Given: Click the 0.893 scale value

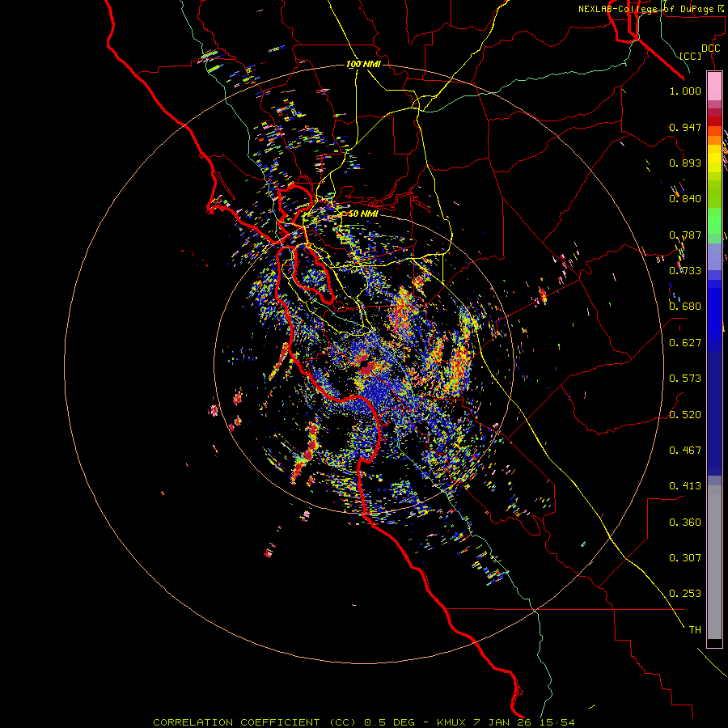Looking at the screenshot, I should (x=685, y=163).
